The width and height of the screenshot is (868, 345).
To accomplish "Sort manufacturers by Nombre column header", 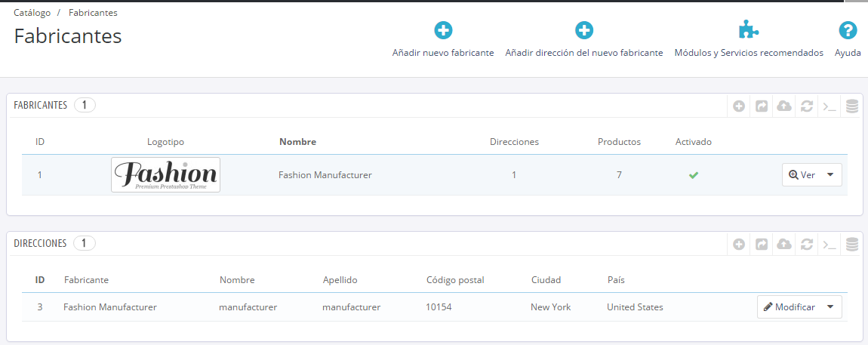I will click(297, 142).
